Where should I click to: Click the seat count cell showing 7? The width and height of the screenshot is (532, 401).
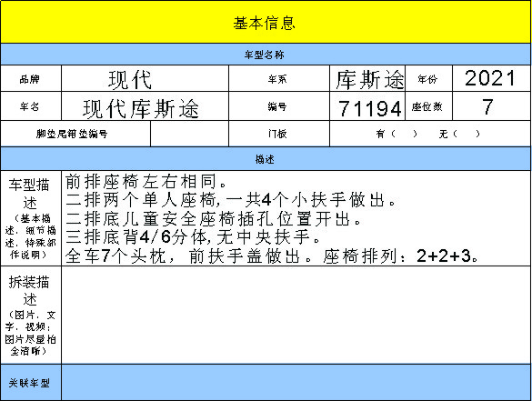point(491,105)
